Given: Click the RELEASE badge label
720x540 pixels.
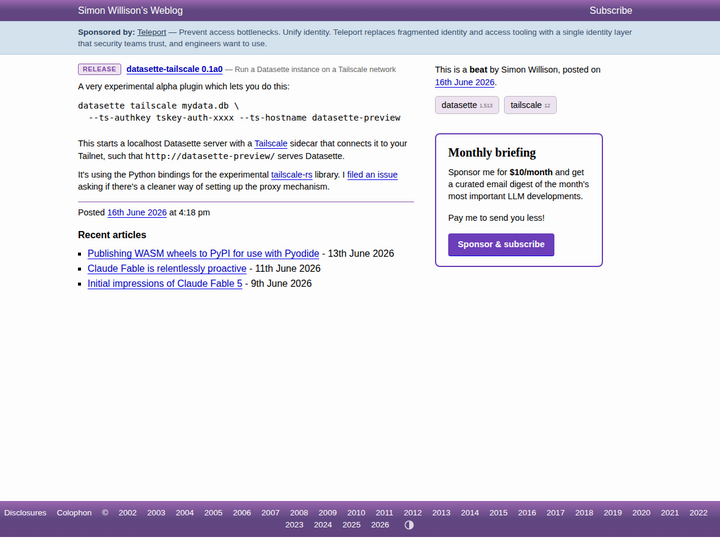Looking at the screenshot, I should (99, 69).
